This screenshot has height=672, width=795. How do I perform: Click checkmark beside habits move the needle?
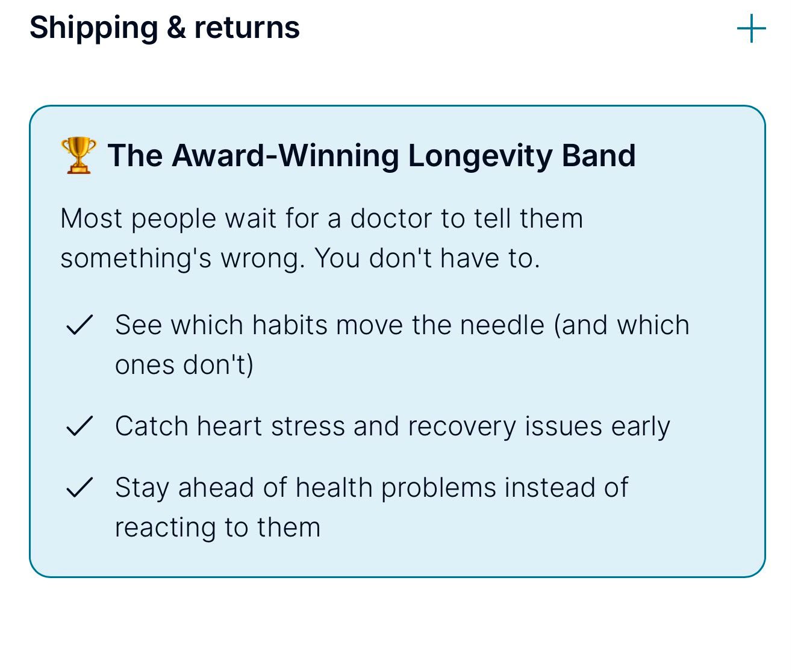(x=79, y=325)
